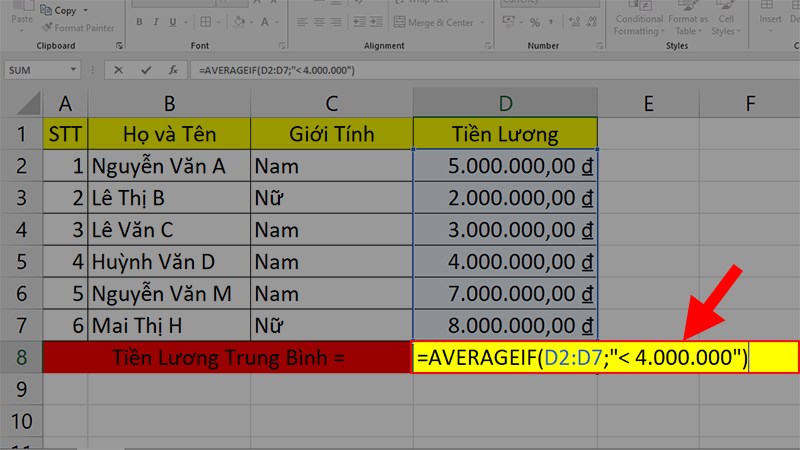This screenshot has height=450, width=800.
Task: Select column B header
Action: pos(169,104)
